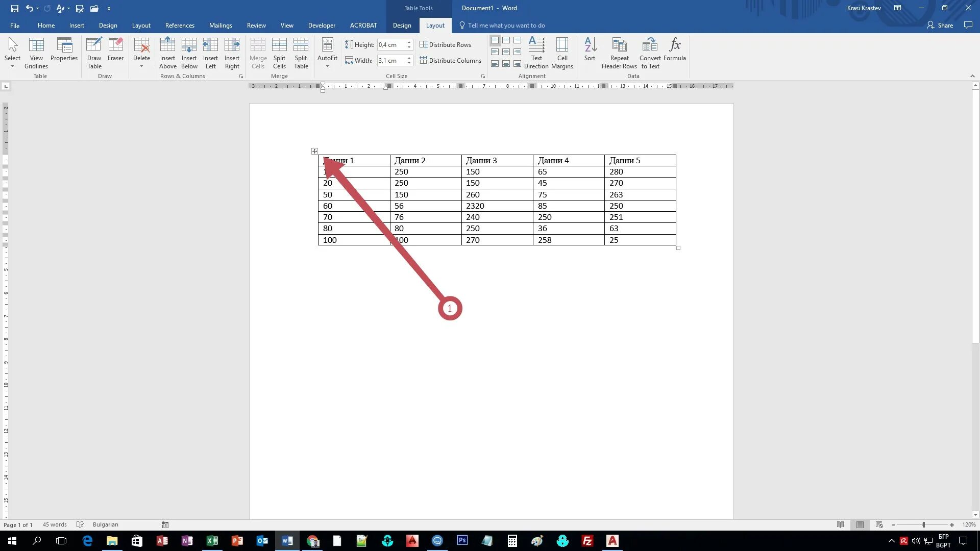Click the Sort icon

click(x=590, y=50)
